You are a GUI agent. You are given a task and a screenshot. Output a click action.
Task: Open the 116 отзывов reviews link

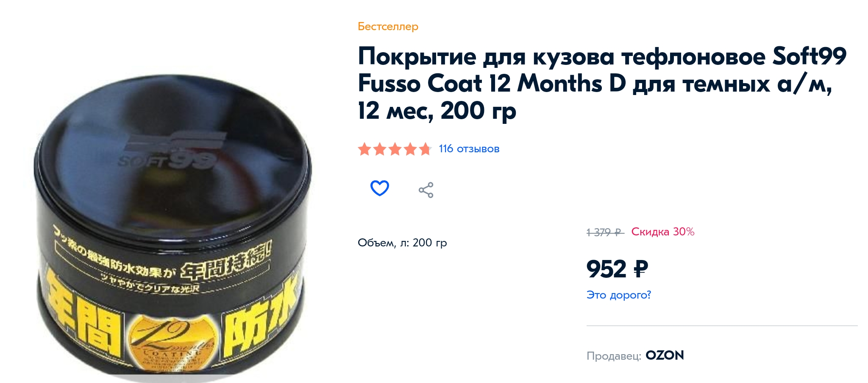coord(469,149)
